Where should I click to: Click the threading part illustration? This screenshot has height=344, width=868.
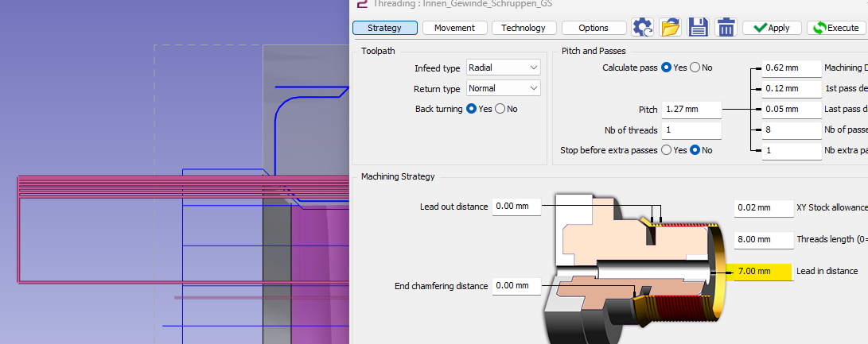point(634,266)
